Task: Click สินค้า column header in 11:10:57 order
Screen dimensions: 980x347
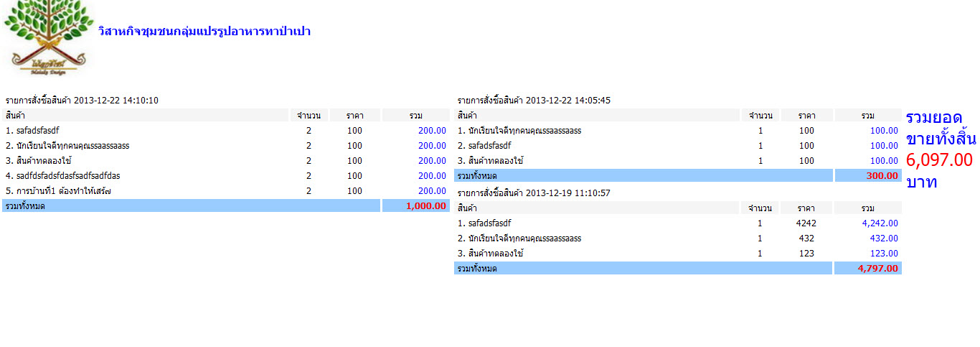Action: [x=597, y=208]
